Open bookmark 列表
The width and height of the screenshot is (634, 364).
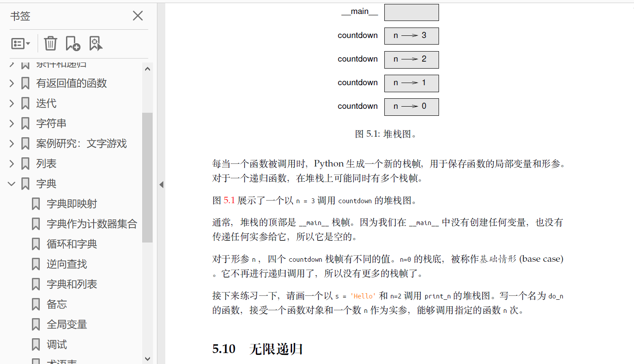coord(46,163)
